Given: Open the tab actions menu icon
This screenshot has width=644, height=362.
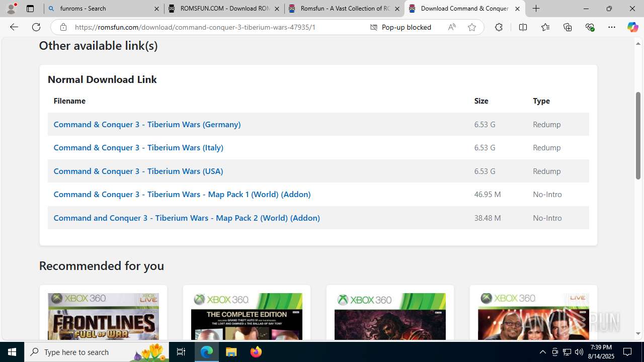Looking at the screenshot, I should [30, 9].
